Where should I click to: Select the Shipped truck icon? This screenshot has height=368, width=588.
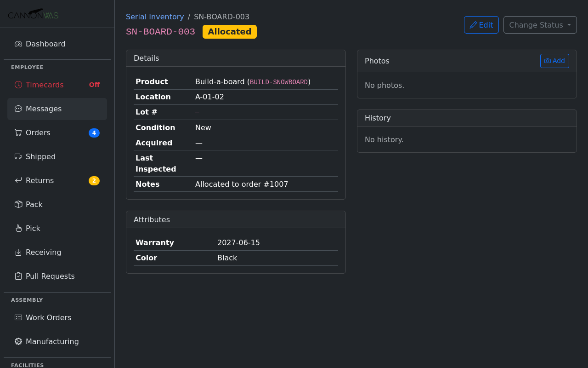pos(18,156)
